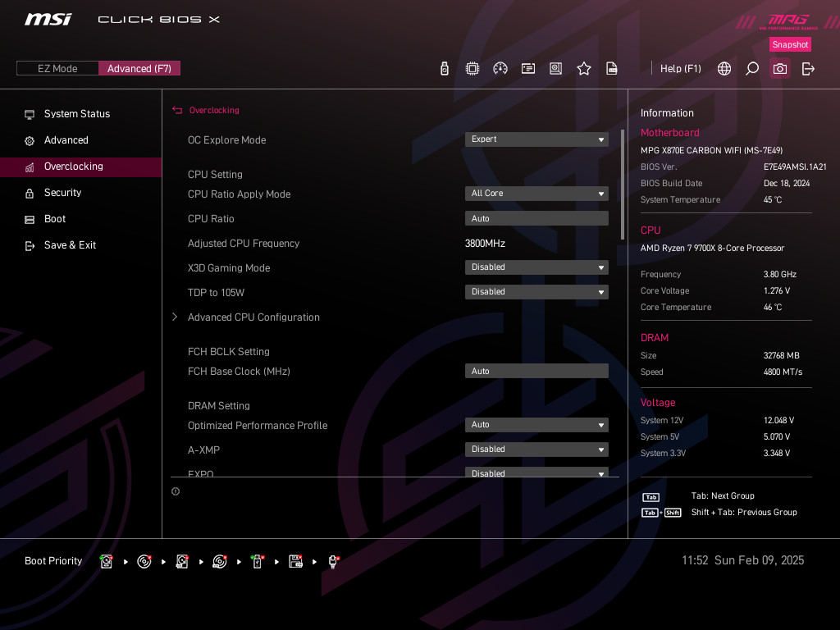
Task: Click the FCH Base Clock input field
Action: coord(536,372)
